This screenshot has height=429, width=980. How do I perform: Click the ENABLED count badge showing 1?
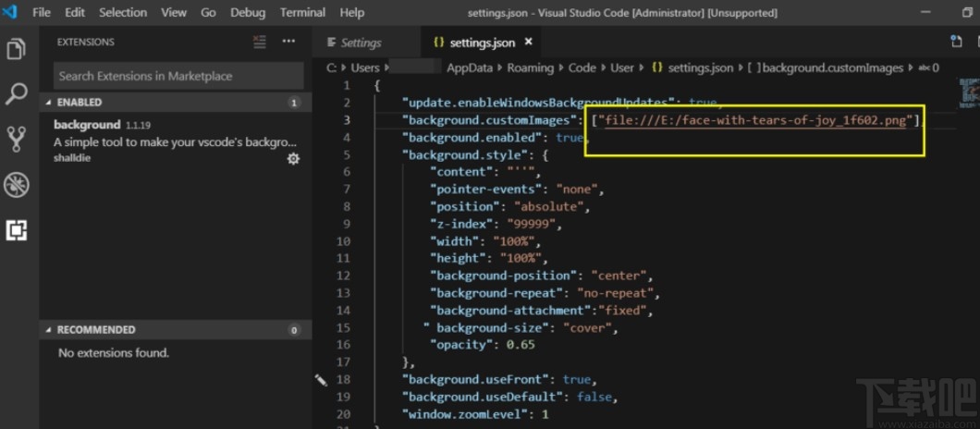click(x=294, y=103)
